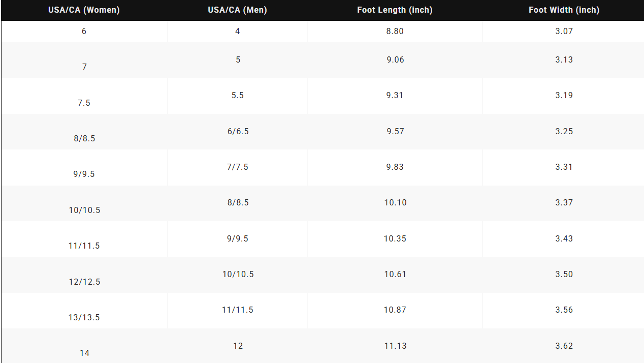Viewport: 644px width, 363px height.
Task: Click foot width value 3.62
Action: 564,346
